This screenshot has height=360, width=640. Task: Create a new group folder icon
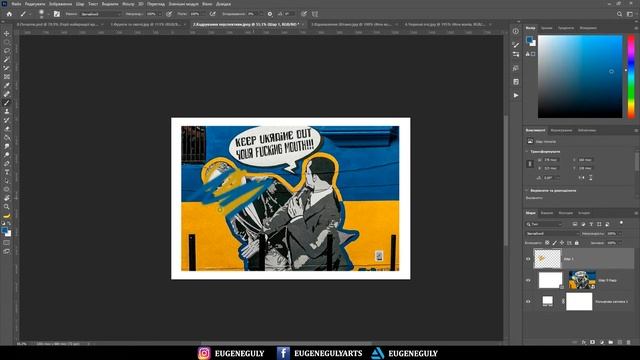click(x=611, y=342)
